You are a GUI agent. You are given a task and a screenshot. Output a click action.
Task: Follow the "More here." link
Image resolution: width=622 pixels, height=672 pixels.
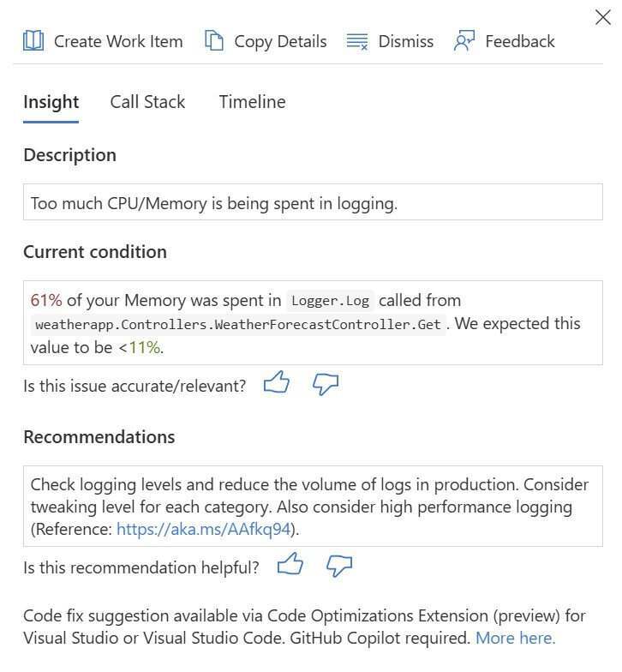click(x=515, y=638)
